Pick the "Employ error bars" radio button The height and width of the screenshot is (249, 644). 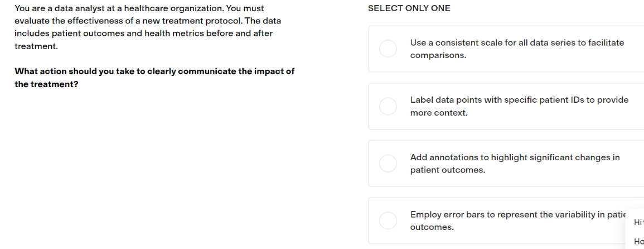(388, 221)
